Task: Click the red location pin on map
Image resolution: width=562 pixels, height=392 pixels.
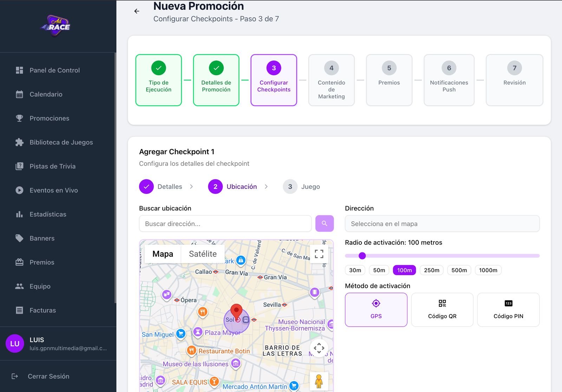Action: (x=236, y=311)
